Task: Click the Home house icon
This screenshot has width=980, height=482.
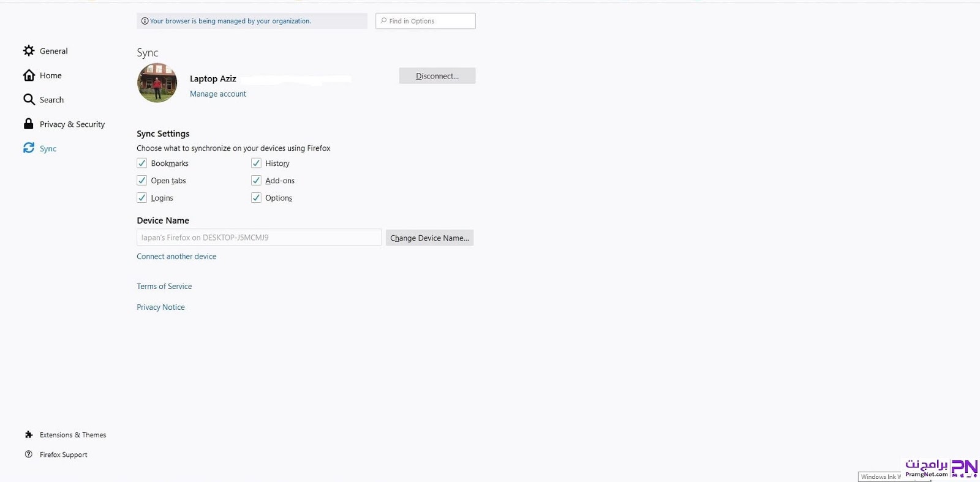Action: click(29, 75)
